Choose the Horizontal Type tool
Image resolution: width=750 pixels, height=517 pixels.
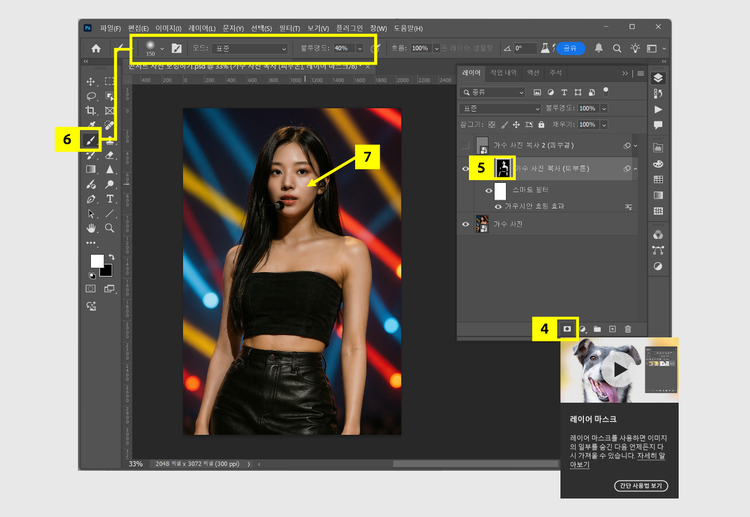pyautogui.click(x=109, y=199)
